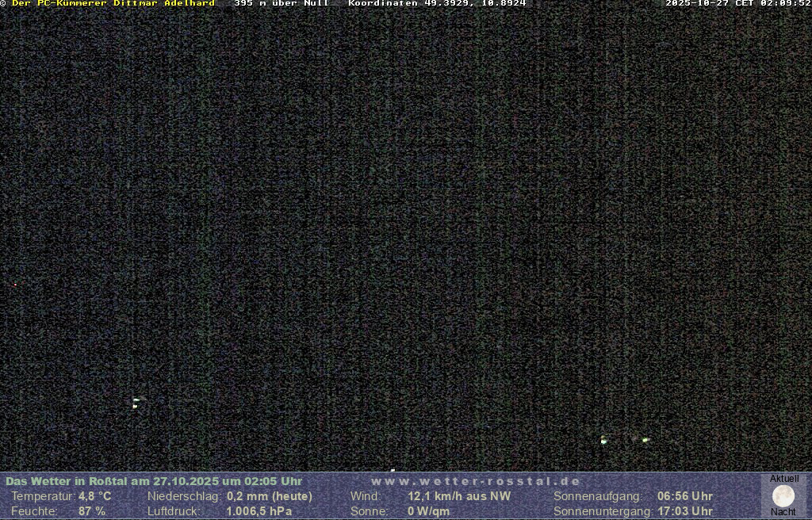Click the '395 m über Null' altitude text
This screenshot has height=520, width=812.
(282, 3)
